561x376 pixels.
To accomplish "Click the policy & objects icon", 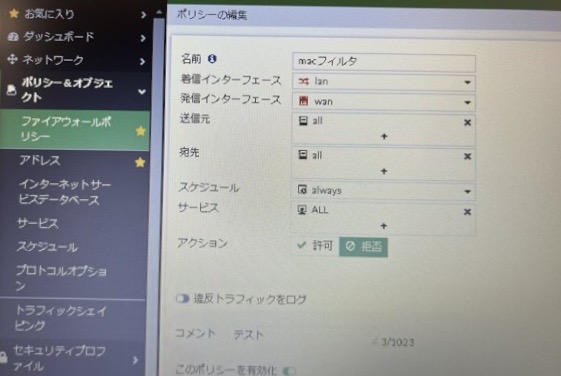I will pos(11,90).
